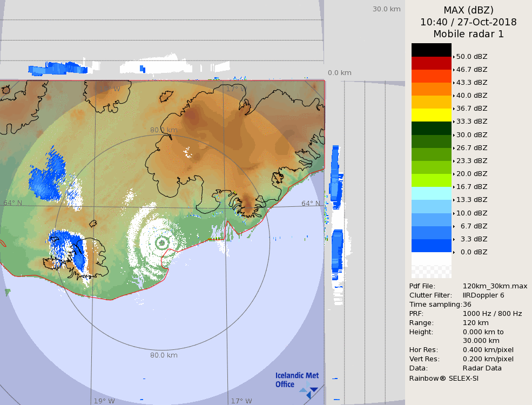This screenshot has width=532, height=405.
Task: Select the black 50.0 dBZ color swatch
Action: (x=431, y=50)
